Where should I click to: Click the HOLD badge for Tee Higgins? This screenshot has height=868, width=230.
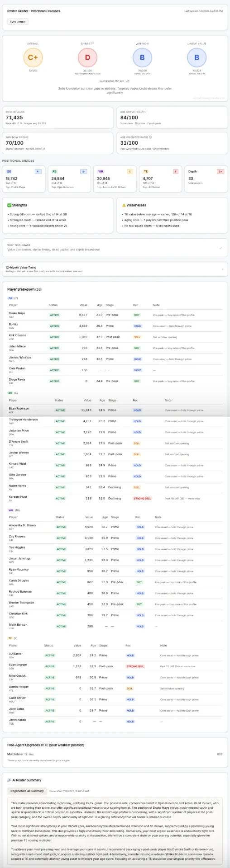tap(140, 549)
